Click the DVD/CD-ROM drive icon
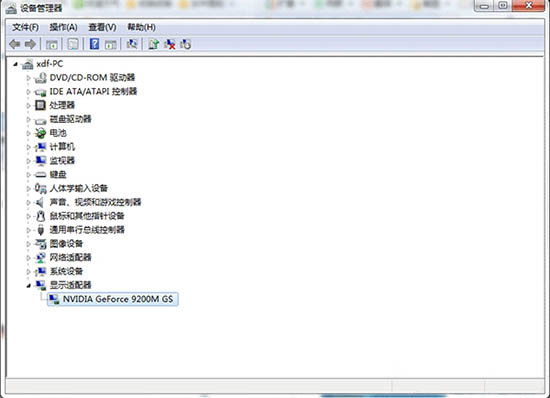Image resolution: width=550 pixels, height=398 pixels. (x=40, y=77)
